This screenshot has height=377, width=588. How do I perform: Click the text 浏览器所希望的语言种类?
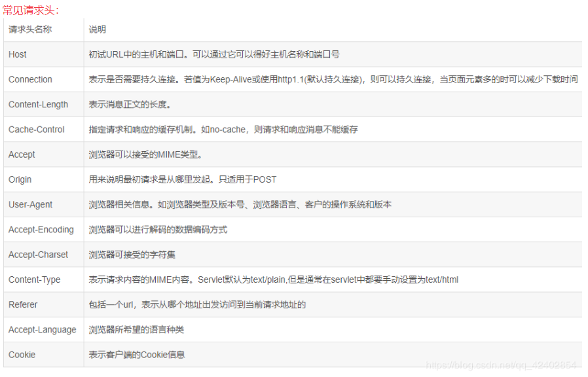pyautogui.click(x=136, y=330)
